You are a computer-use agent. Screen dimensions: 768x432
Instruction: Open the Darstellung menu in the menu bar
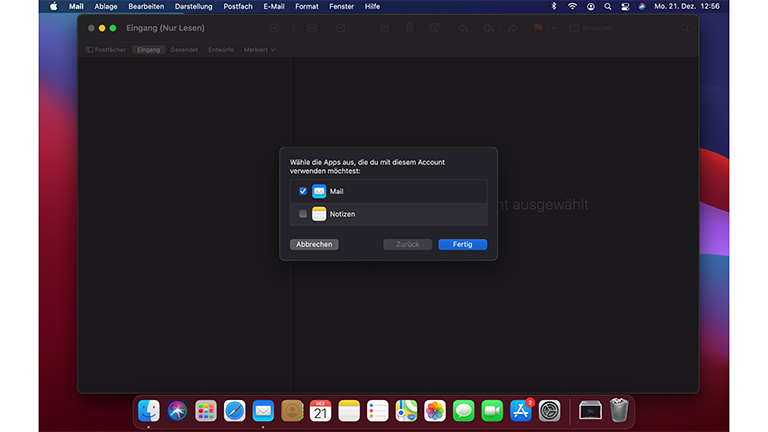(194, 6)
